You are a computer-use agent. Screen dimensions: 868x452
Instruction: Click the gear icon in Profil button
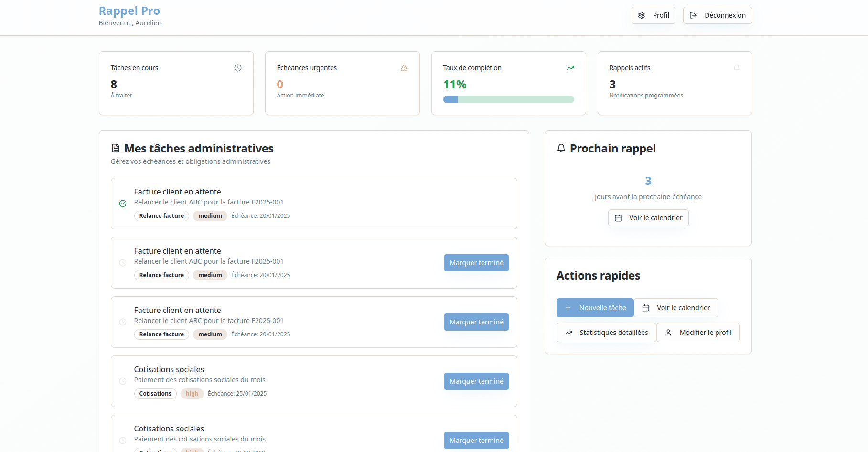point(642,15)
